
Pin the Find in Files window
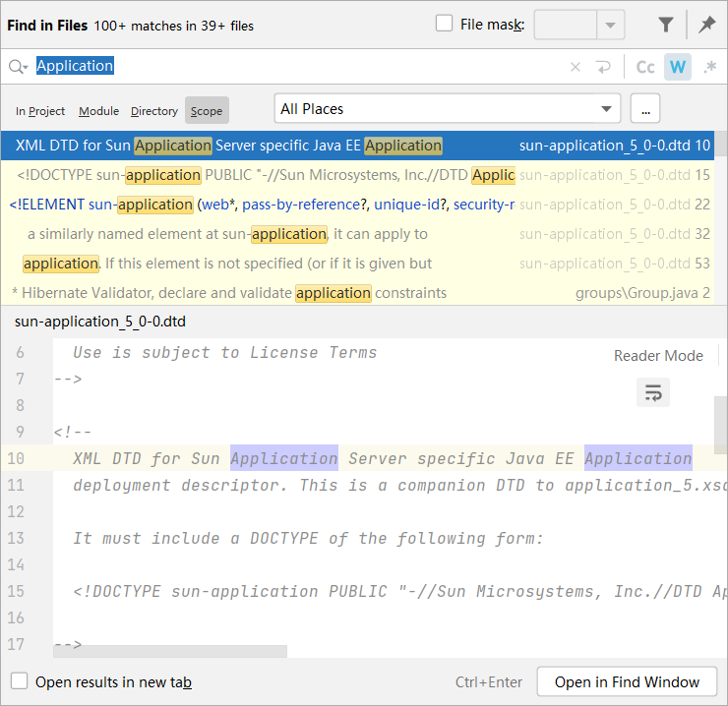pos(706,25)
